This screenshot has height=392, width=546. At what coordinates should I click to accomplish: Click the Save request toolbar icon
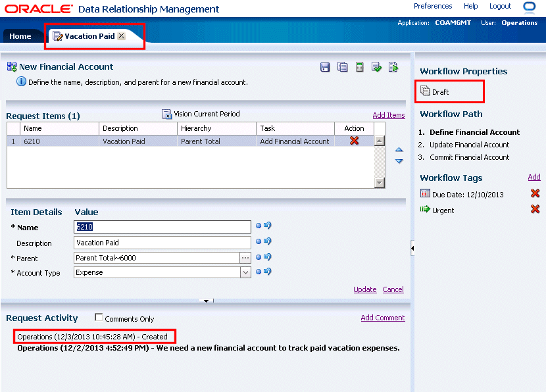[x=325, y=67]
